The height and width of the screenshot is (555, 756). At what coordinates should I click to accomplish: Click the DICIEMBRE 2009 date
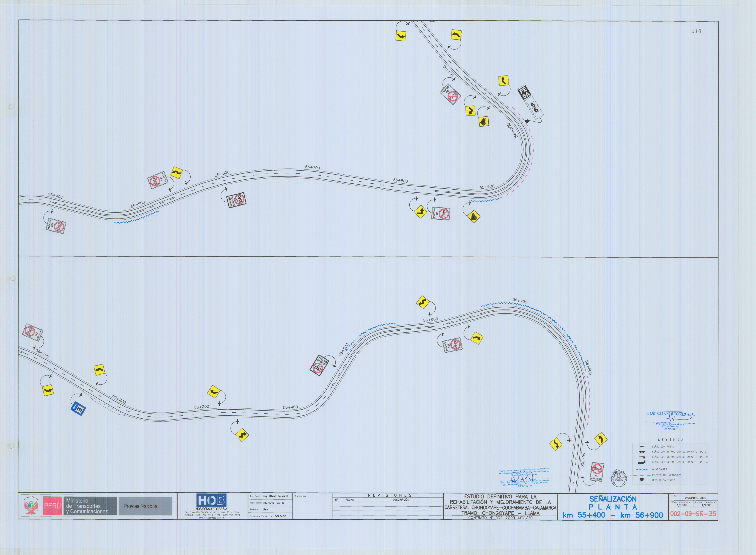tap(695, 498)
